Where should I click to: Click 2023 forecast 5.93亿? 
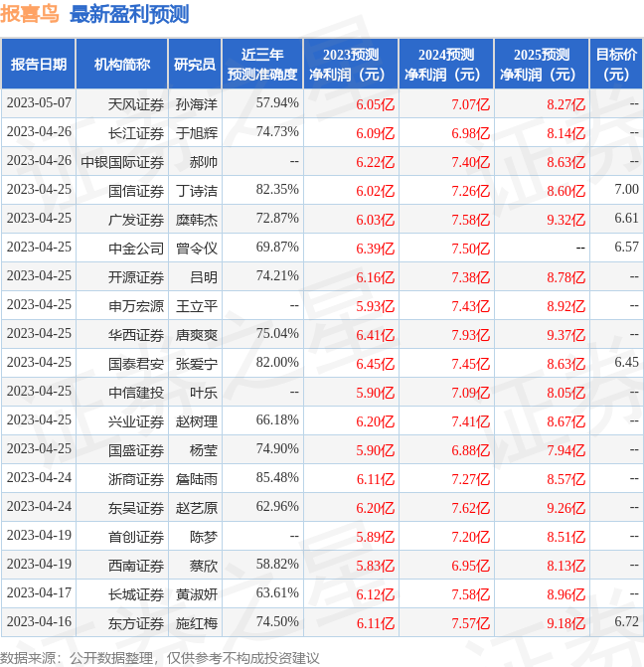pos(376,306)
